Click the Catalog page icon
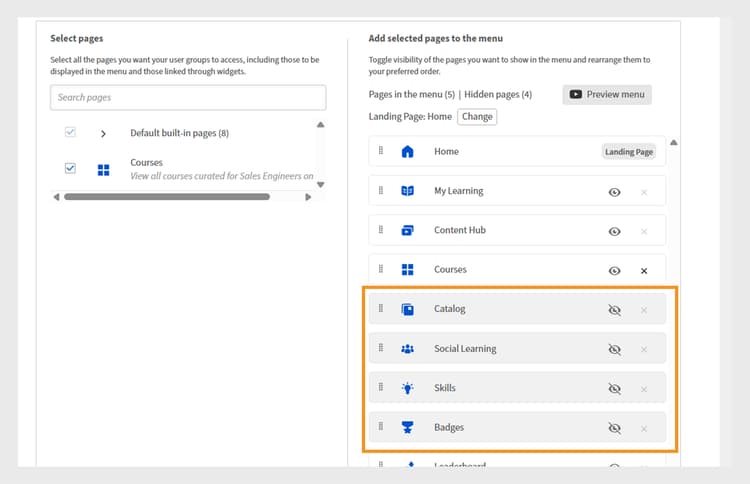This screenshot has width=750, height=484. (x=407, y=309)
